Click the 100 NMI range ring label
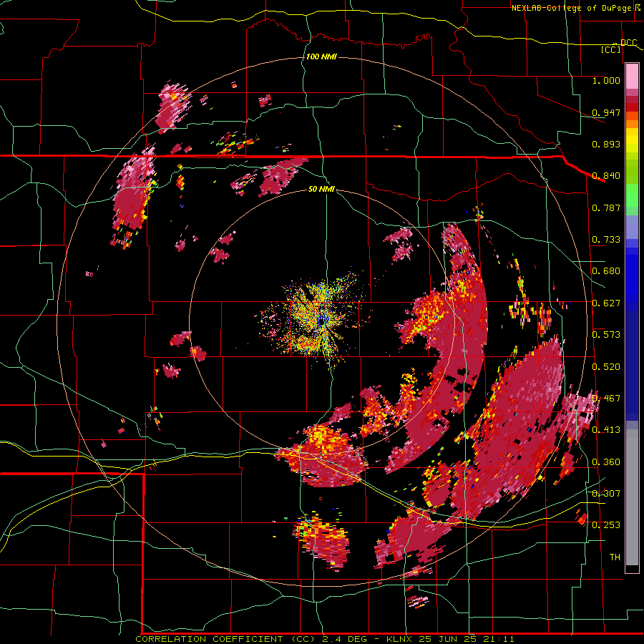 point(321,57)
